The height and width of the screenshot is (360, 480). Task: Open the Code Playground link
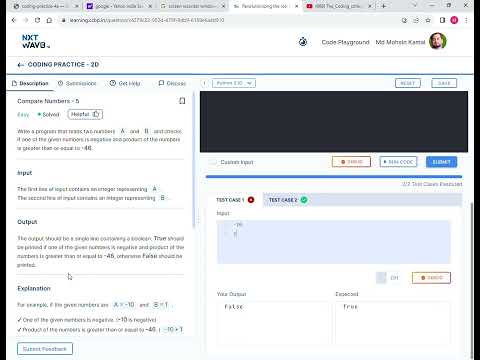[345, 42]
